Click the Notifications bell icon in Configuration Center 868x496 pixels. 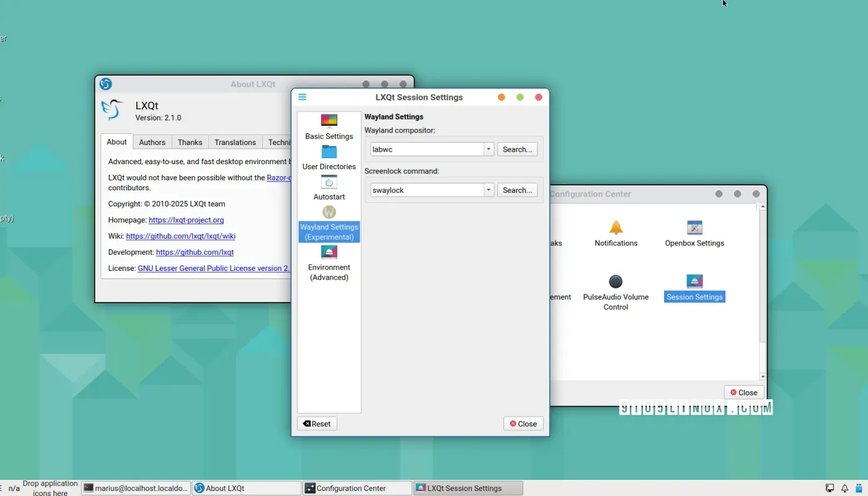616,228
